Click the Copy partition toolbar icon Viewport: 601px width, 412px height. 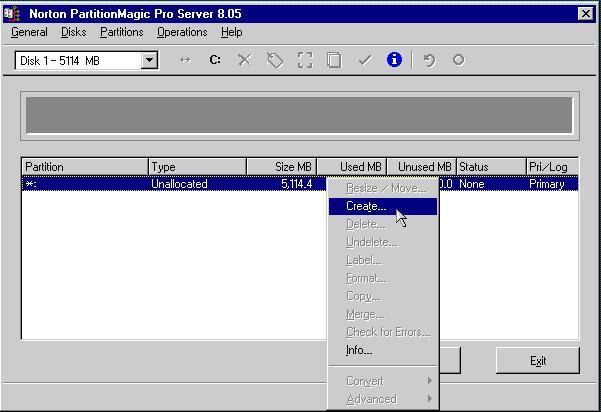click(334, 60)
